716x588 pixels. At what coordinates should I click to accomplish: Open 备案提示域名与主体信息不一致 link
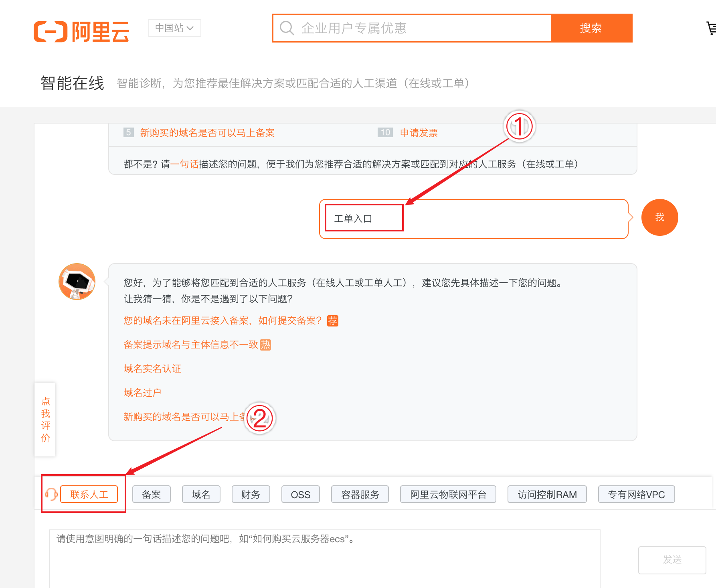click(x=191, y=345)
